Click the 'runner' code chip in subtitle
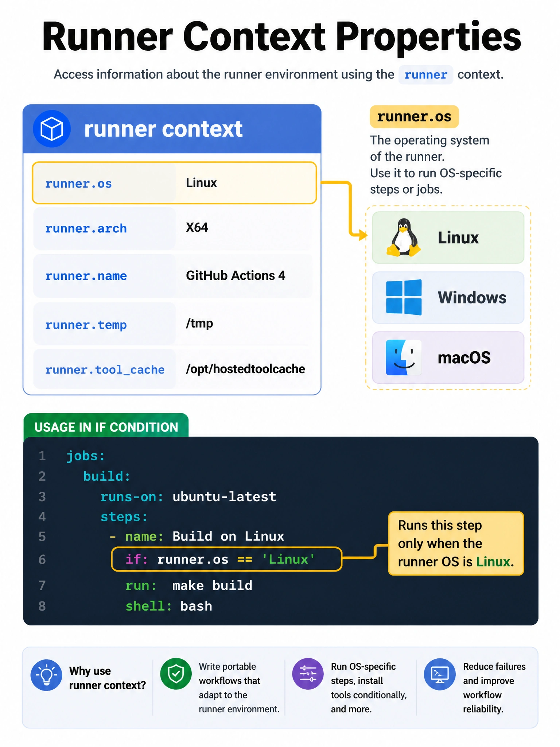This screenshot has height=747, width=560. point(425,75)
